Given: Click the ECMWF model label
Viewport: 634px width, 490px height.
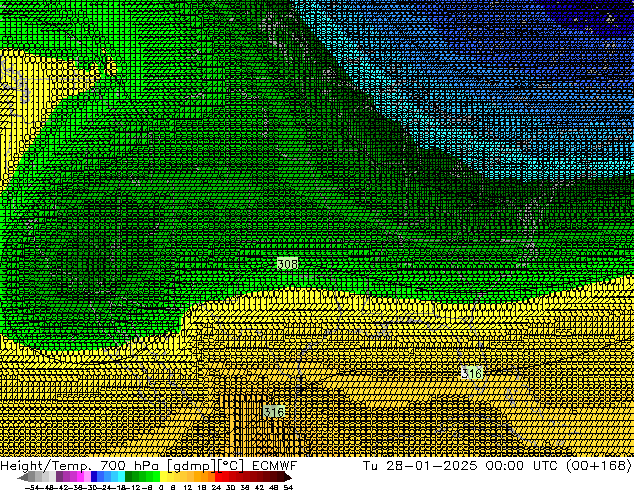Looking at the screenshot, I should (x=275, y=466).
